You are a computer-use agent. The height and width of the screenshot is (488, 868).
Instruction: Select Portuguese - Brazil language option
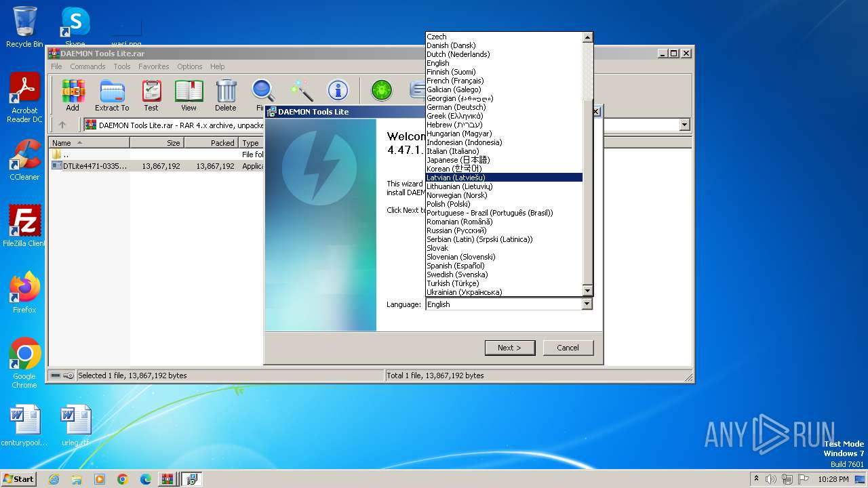pos(504,213)
